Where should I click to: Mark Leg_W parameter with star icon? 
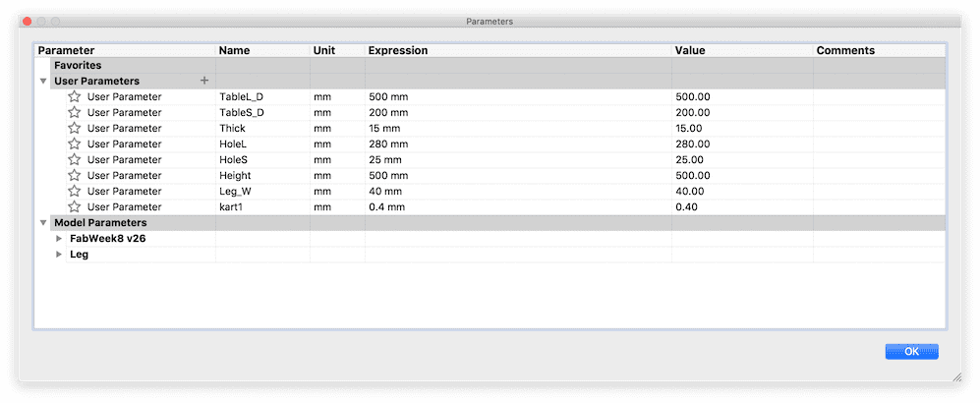point(74,192)
